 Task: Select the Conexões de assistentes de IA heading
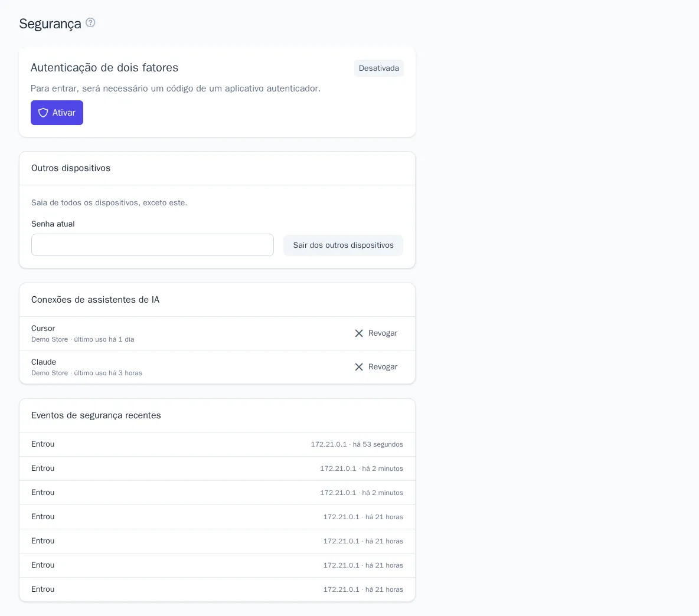[x=96, y=300]
